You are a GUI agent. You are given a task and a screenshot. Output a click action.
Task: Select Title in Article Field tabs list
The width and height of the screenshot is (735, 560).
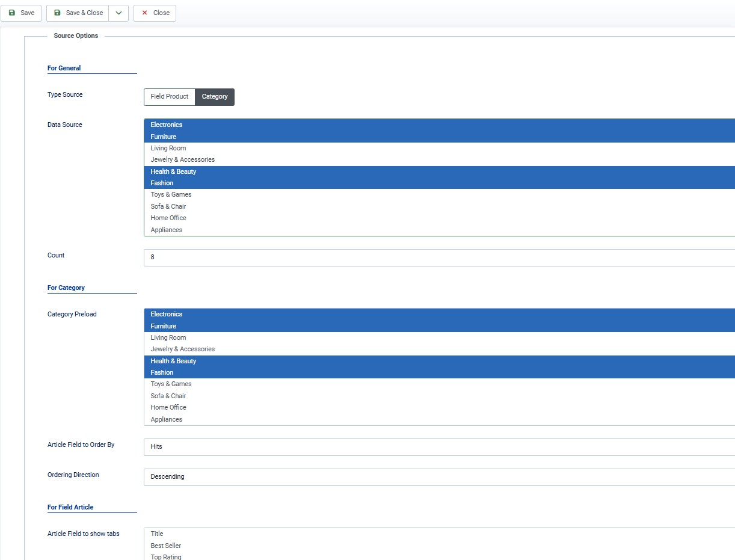157,534
